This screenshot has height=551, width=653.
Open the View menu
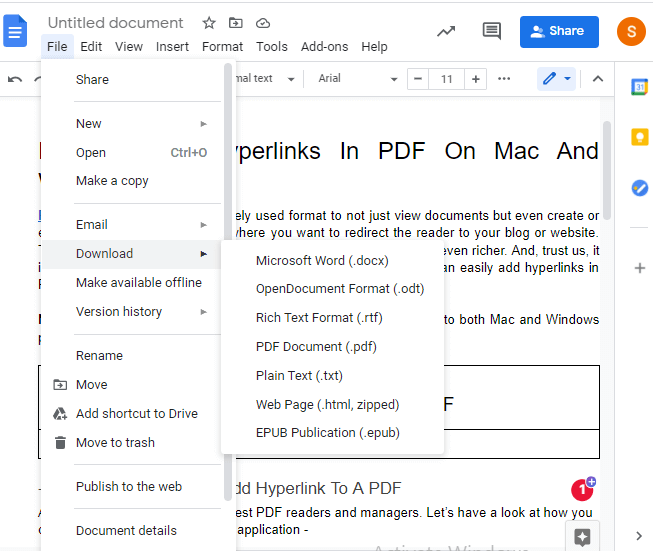[129, 47]
